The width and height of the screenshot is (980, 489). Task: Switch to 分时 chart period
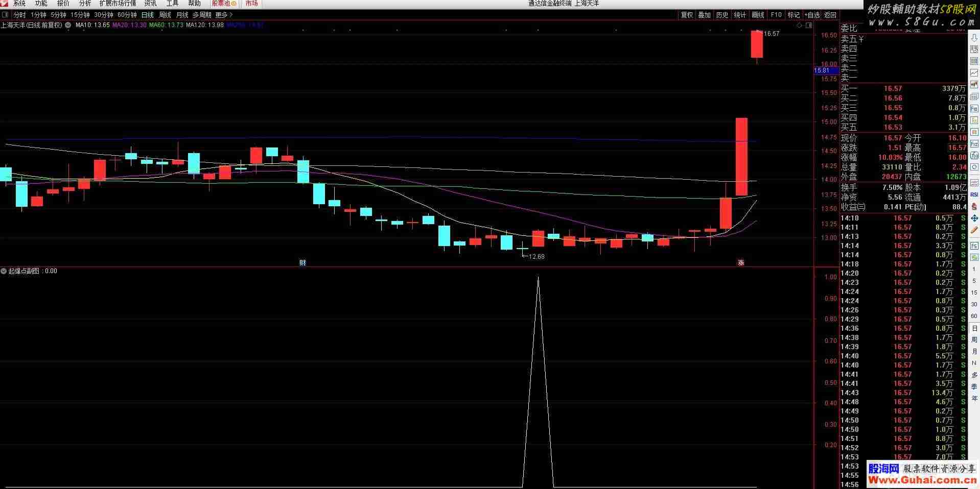point(19,15)
